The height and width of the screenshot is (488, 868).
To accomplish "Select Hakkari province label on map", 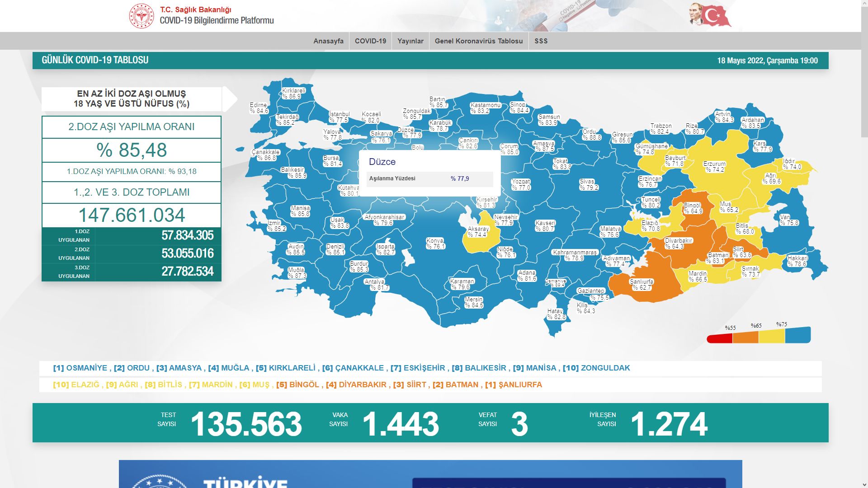I will pyautogui.click(x=797, y=261).
